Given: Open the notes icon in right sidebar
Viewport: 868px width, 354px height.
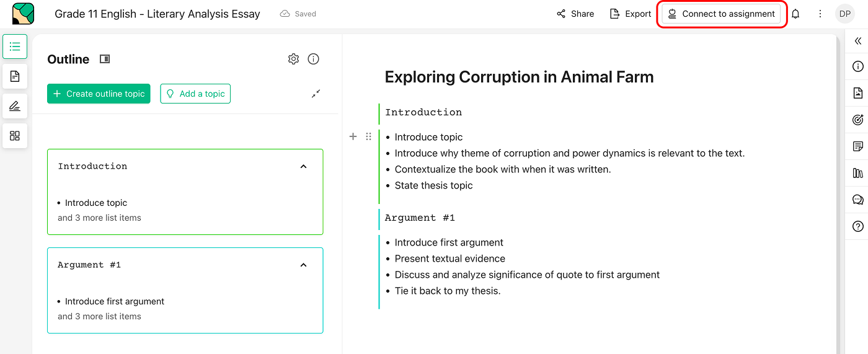Looking at the screenshot, I should click(x=858, y=146).
